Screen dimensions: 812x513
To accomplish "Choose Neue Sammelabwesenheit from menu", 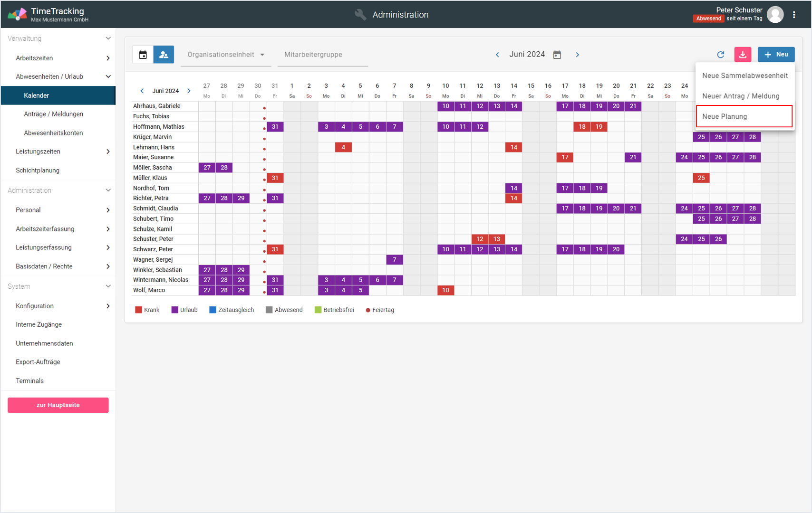I will 744,76.
